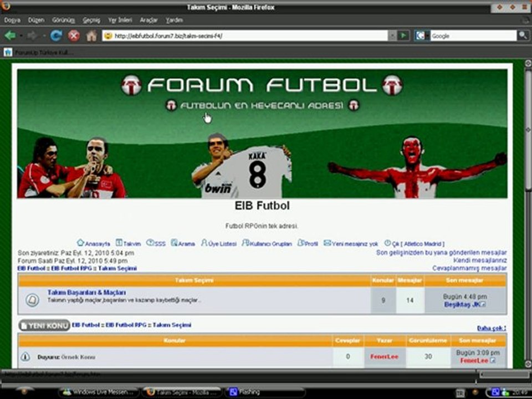The height and width of the screenshot is (399, 532).
Task: Stop loading with the red X icon
Action: click(74, 35)
